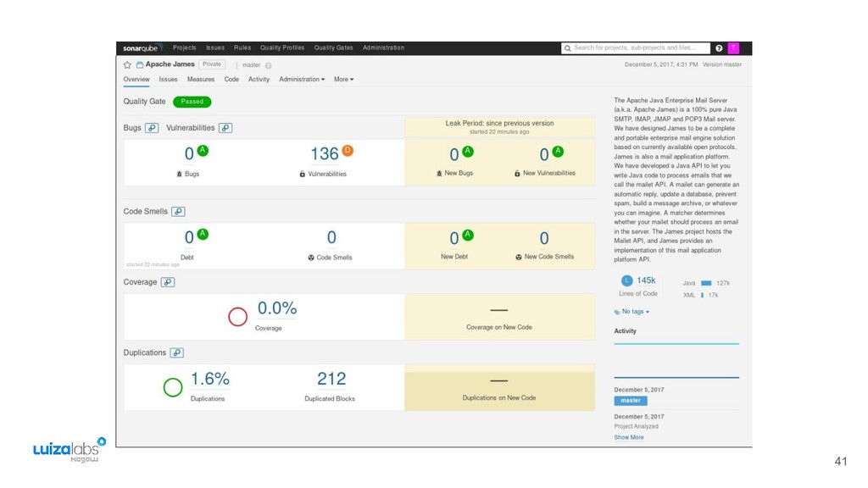Open Projects in top navigation
This screenshot has height=488, width=868.
pyautogui.click(x=184, y=47)
